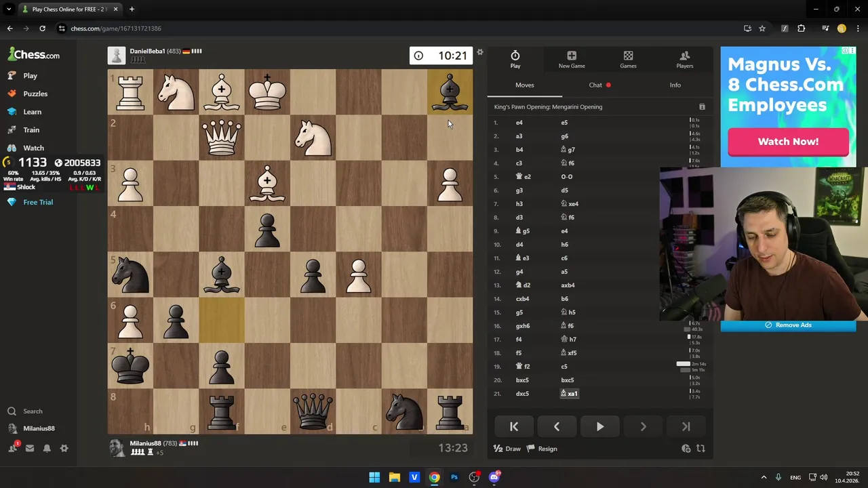Select move 21. dxc5 in the move list

point(522,394)
